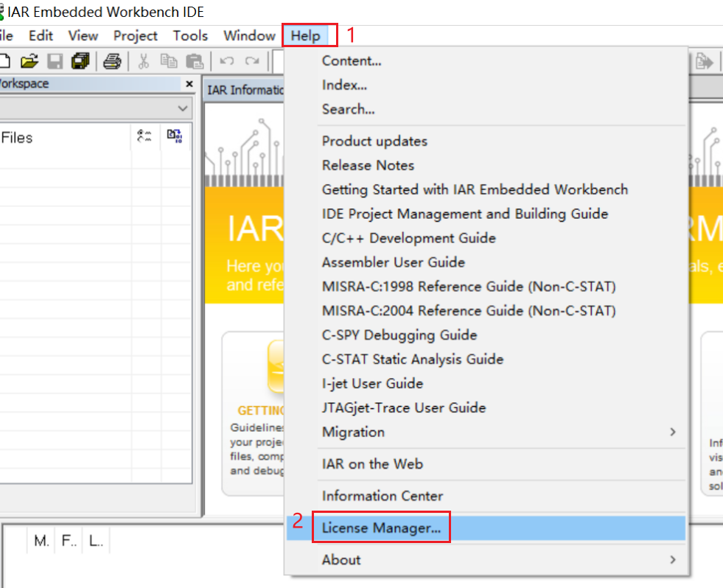
Task: Open I-jet User Guide
Action: click(x=486, y=384)
